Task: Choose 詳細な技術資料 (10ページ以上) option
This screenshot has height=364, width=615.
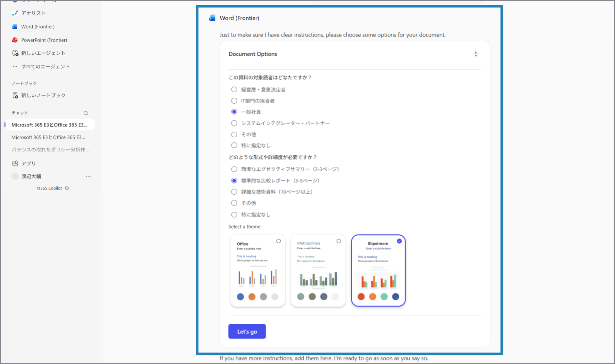Action: click(234, 192)
